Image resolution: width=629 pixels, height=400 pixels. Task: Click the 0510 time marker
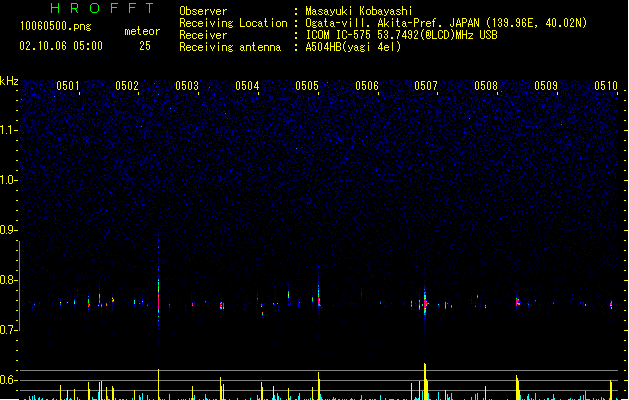pos(606,86)
